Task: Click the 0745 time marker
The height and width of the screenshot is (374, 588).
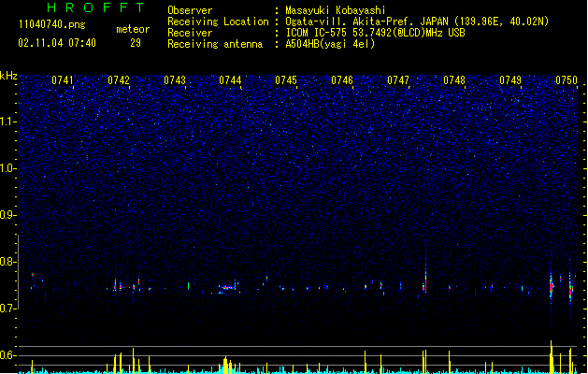Action: (x=286, y=80)
